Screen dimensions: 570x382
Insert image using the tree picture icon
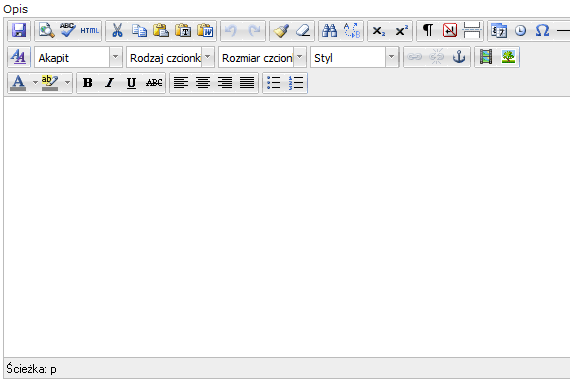click(x=508, y=57)
